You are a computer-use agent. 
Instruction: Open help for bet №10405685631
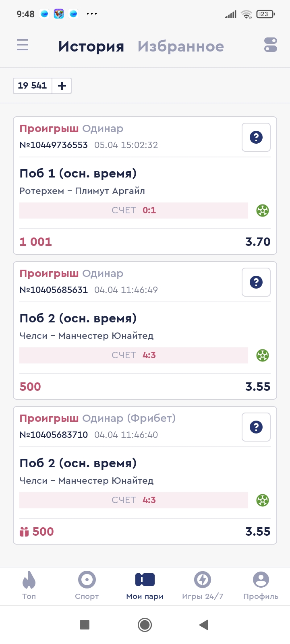click(x=256, y=282)
